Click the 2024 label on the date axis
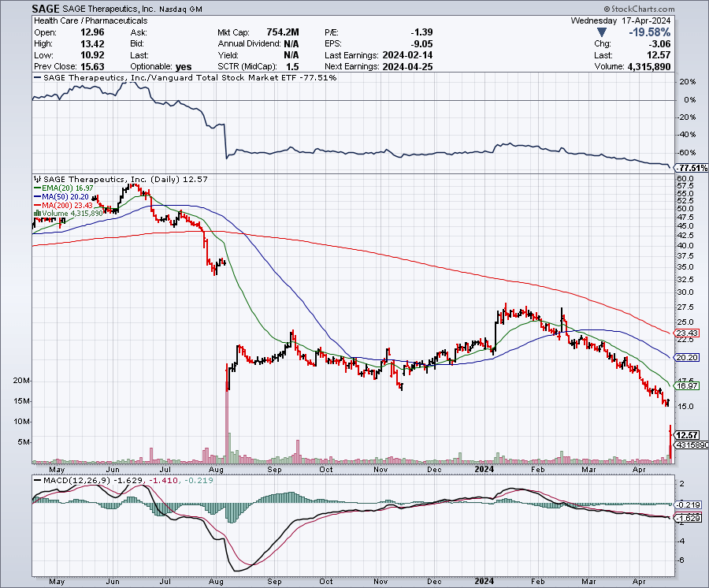 483,468
